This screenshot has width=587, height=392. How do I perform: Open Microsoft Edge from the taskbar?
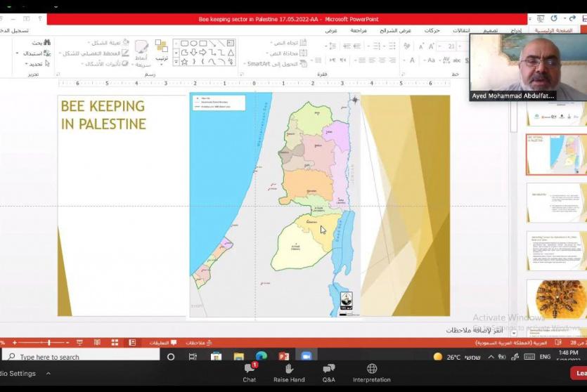(262, 357)
